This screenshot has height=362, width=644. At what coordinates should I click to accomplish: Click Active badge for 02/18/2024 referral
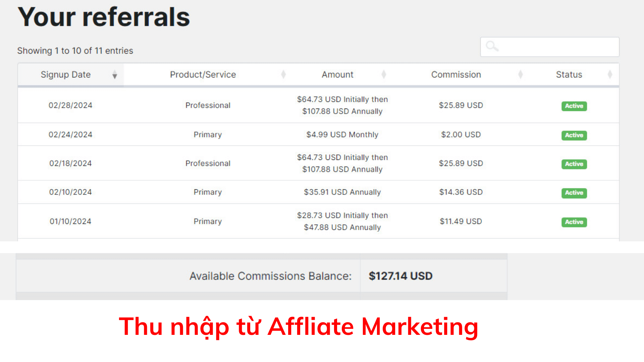coord(574,164)
